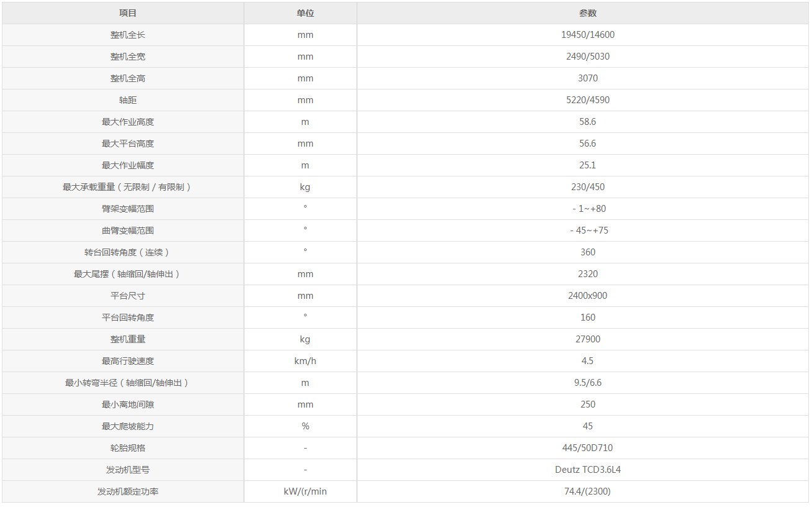The image size is (812, 507).
Task: Click the 单位 column header
Action: click(x=305, y=13)
